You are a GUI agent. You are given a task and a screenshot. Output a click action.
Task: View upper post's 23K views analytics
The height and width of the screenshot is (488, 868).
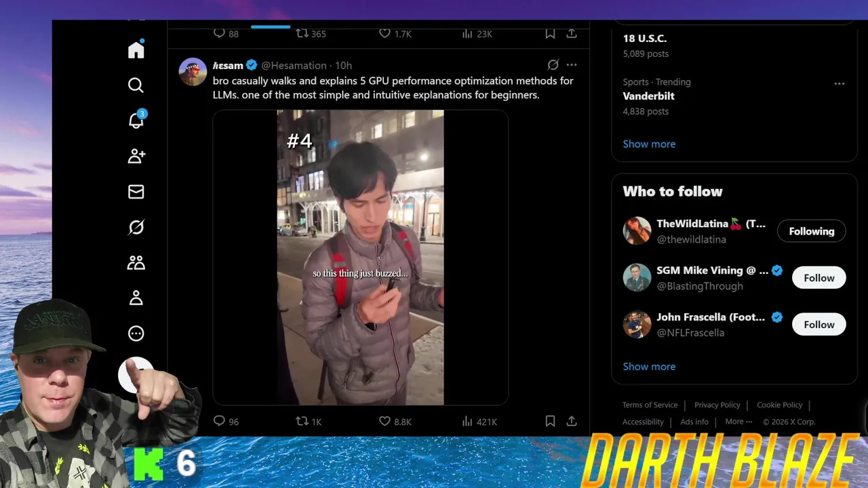tap(477, 33)
